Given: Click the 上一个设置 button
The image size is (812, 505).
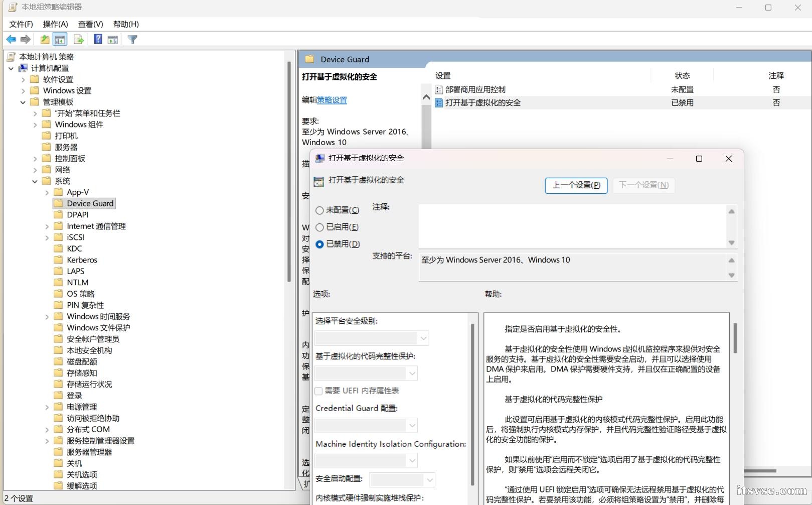Looking at the screenshot, I should 576,185.
